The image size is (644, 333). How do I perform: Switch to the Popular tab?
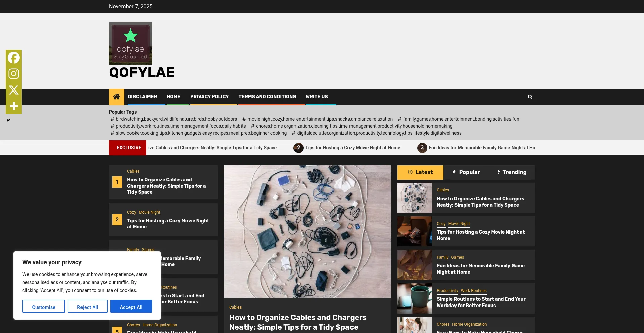pyautogui.click(x=466, y=172)
